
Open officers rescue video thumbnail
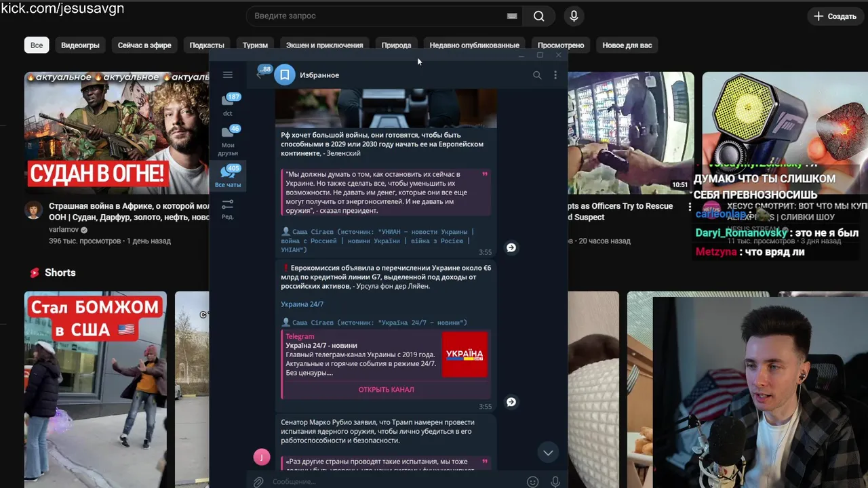click(x=631, y=133)
